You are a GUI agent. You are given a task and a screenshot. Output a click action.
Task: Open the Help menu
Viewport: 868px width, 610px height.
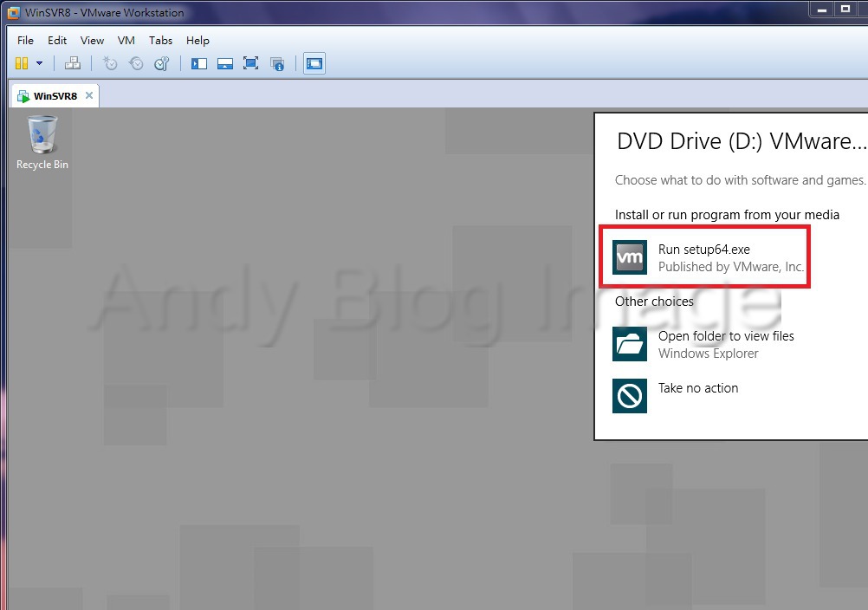pos(198,41)
